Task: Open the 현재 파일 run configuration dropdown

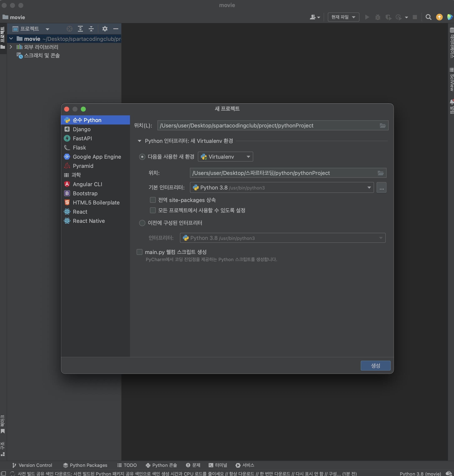Action: [343, 17]
